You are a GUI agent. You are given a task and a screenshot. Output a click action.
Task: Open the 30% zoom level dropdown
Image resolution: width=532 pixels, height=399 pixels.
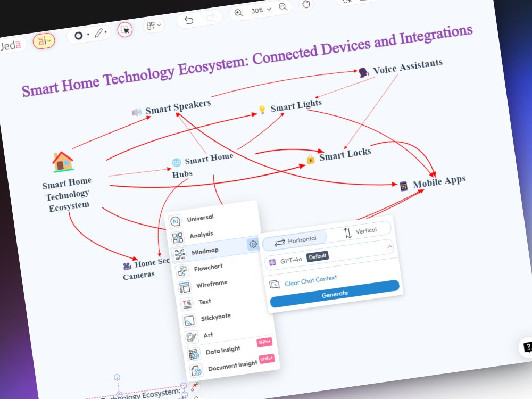click(261, 10)
